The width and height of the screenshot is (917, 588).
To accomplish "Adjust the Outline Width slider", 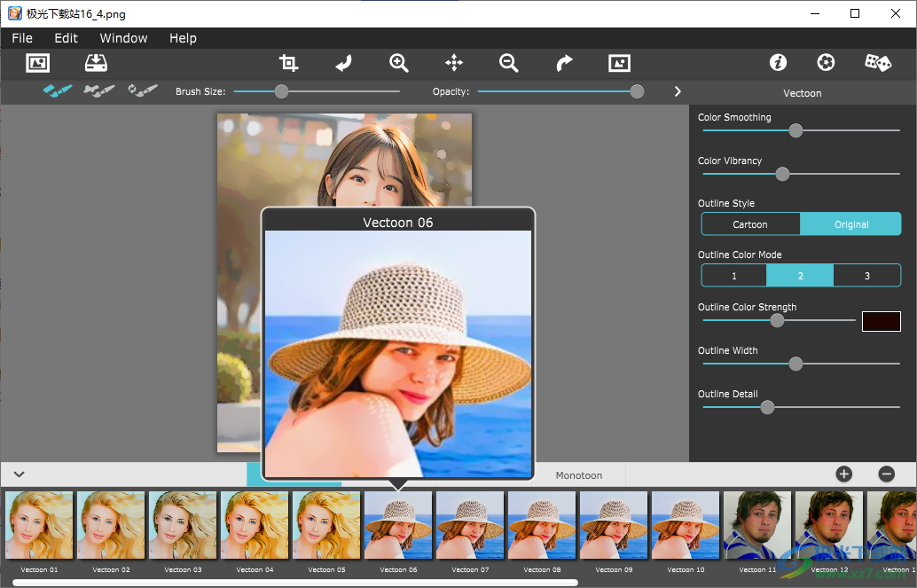I will click(796, 364).
